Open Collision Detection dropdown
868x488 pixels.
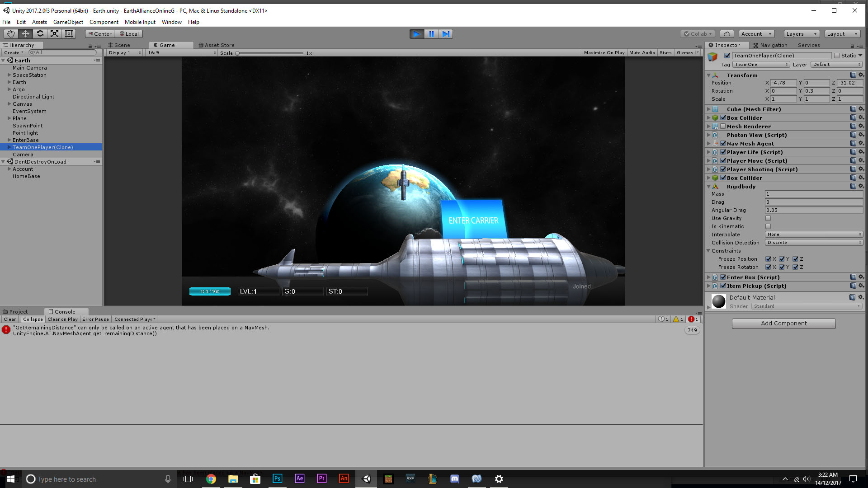coord(814,243)
